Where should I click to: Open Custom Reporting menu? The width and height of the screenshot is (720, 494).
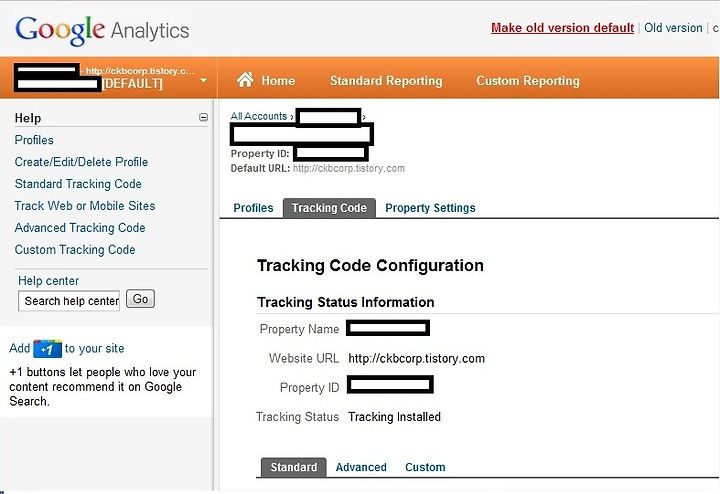527,81
